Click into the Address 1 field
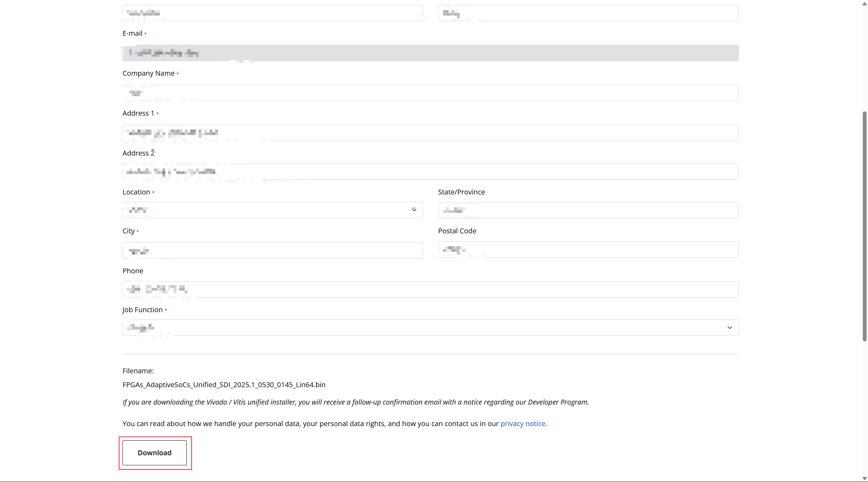The image size is (868, 482). (x=430, y=133)
